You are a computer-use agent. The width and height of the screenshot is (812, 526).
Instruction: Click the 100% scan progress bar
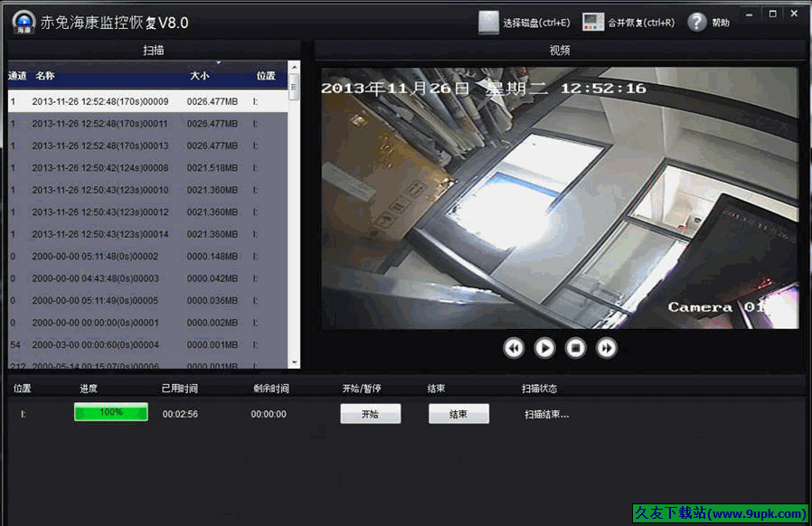point(111,412)
